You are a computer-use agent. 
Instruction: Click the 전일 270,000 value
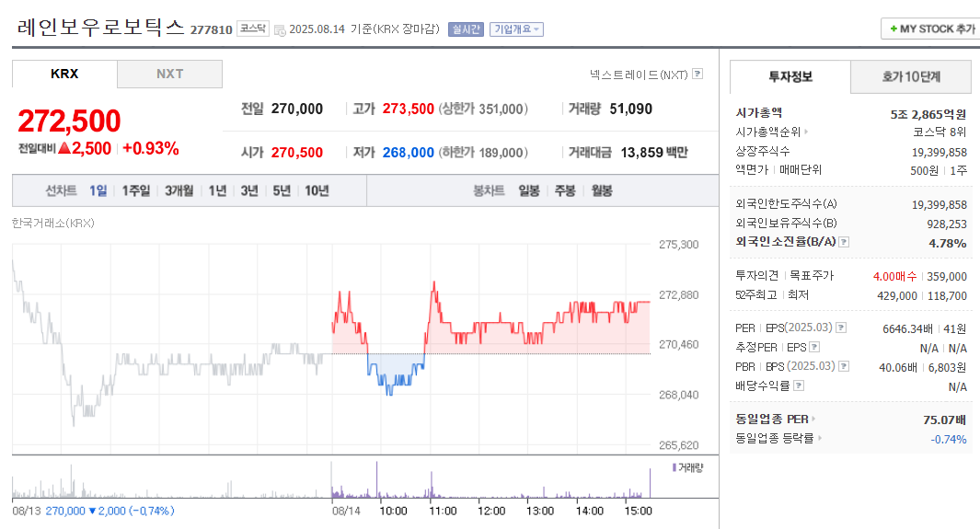coord(297,109)
